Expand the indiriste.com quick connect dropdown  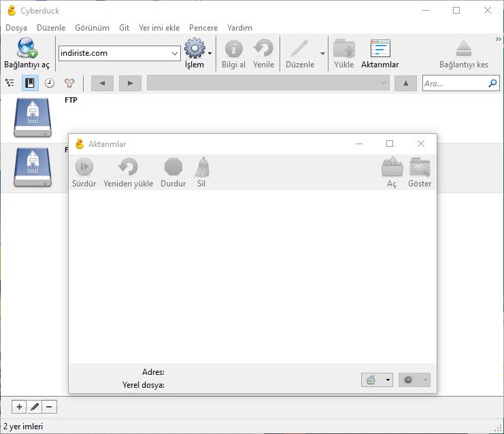coord(175,53)
